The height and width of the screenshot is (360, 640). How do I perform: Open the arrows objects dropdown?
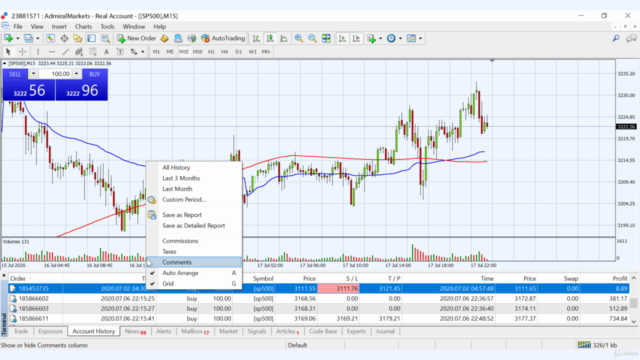[x=142, y=52]
